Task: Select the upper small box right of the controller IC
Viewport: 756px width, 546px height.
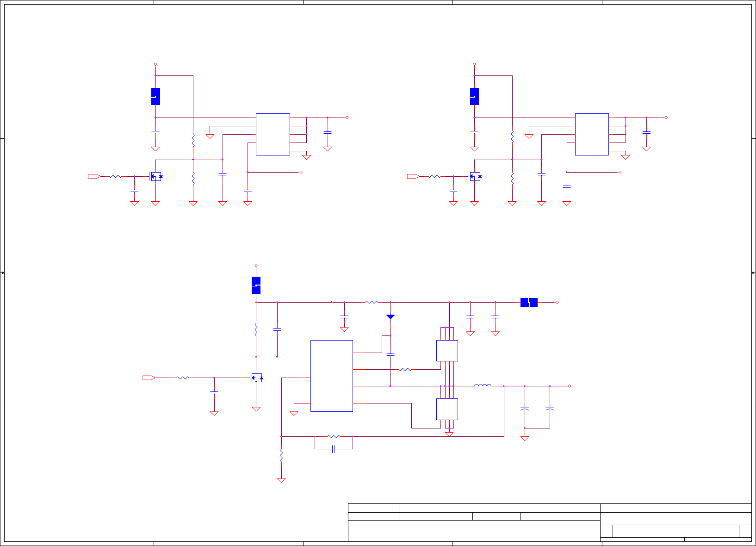Action: (x=447, y=351)
